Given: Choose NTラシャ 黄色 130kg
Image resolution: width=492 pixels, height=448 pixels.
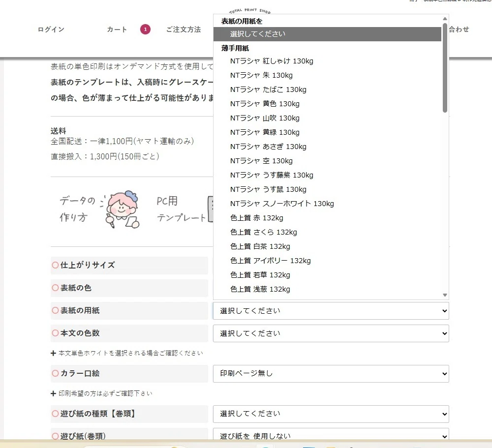Looking at the screenshot, I should point(327,104).
